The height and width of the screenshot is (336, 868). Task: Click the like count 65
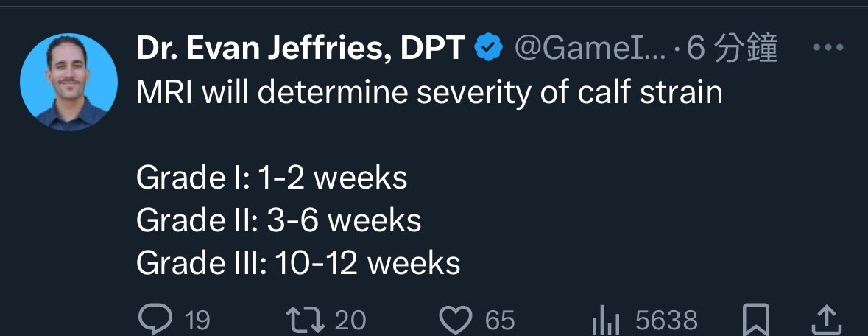[500, 321]
